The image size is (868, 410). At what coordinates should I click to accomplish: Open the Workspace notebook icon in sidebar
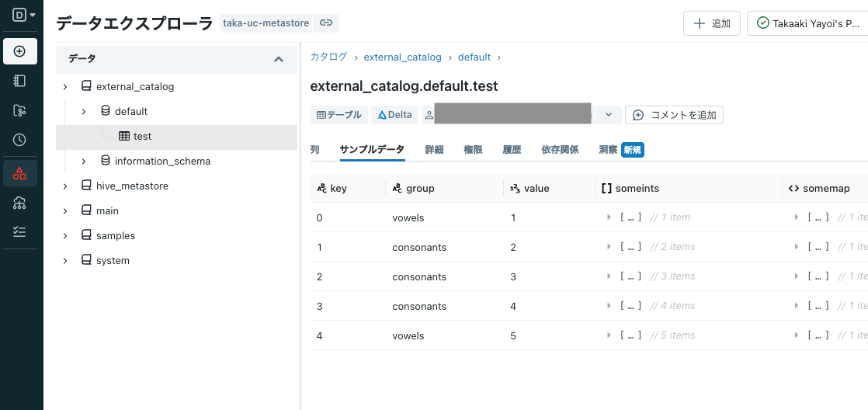[20, 81]
